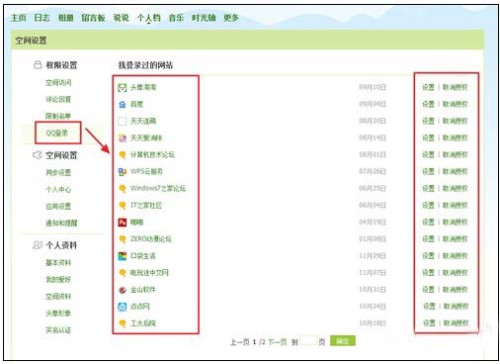The width and height of the screenshot is (500, 364).
Task: Click the lock icon beside 权限设置
Action: pyautogui.click(x=38, y=64)
